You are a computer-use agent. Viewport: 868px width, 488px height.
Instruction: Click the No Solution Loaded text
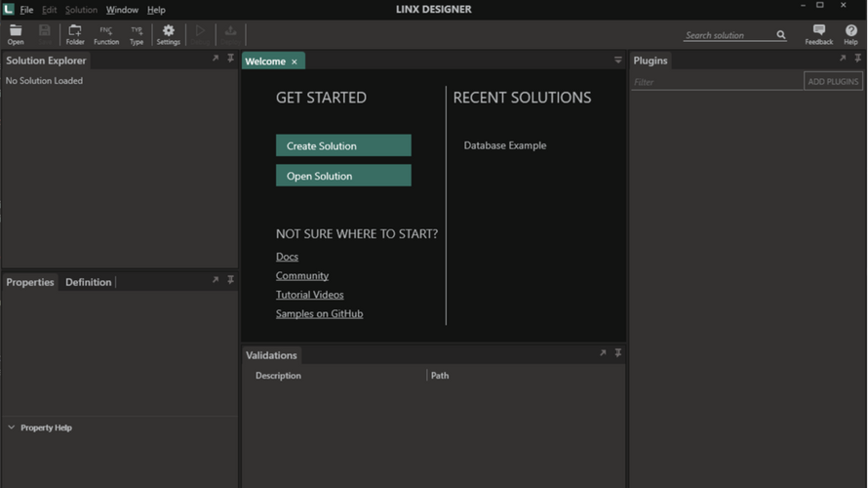tap(44, 81)
